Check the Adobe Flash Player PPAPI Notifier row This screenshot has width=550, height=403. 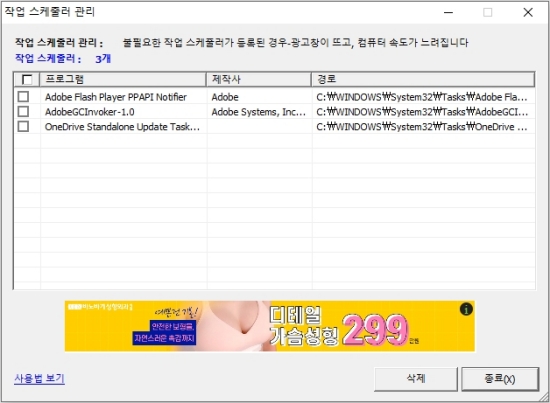(x=23, y=96)
